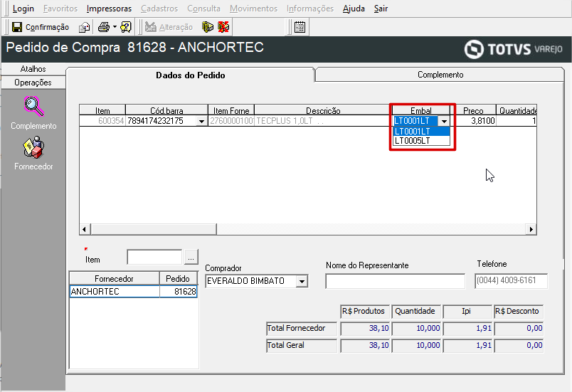Switch to the Dados do Pedido tab
The image size is (572, 392).
191,75
